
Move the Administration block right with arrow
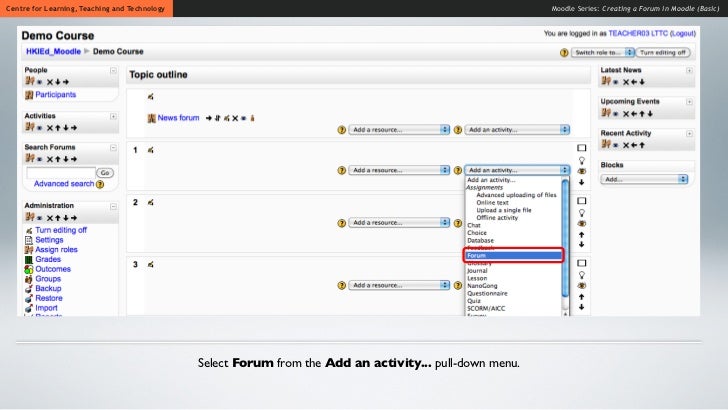tap(74, 218)
